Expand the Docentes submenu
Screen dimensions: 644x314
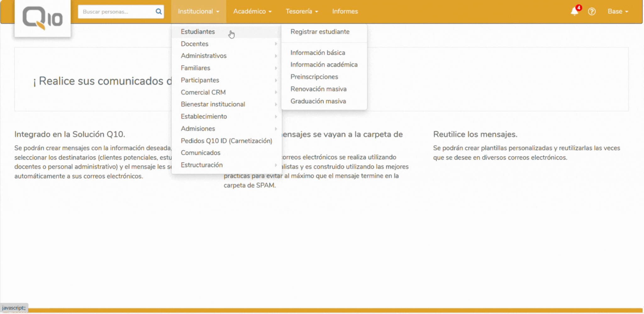195,44
